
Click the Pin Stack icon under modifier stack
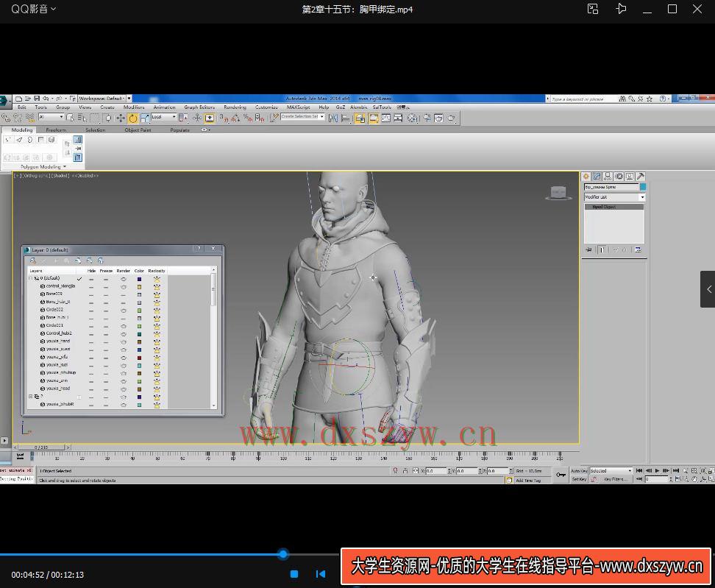tap(588, 249)
